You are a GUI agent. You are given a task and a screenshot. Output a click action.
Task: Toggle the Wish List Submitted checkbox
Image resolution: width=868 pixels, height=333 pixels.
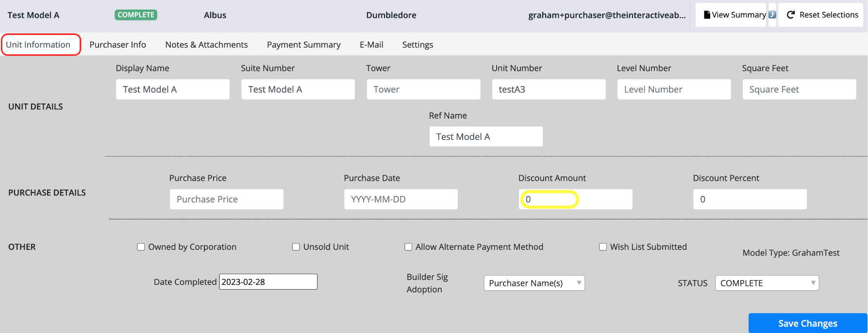click(603, 247)
